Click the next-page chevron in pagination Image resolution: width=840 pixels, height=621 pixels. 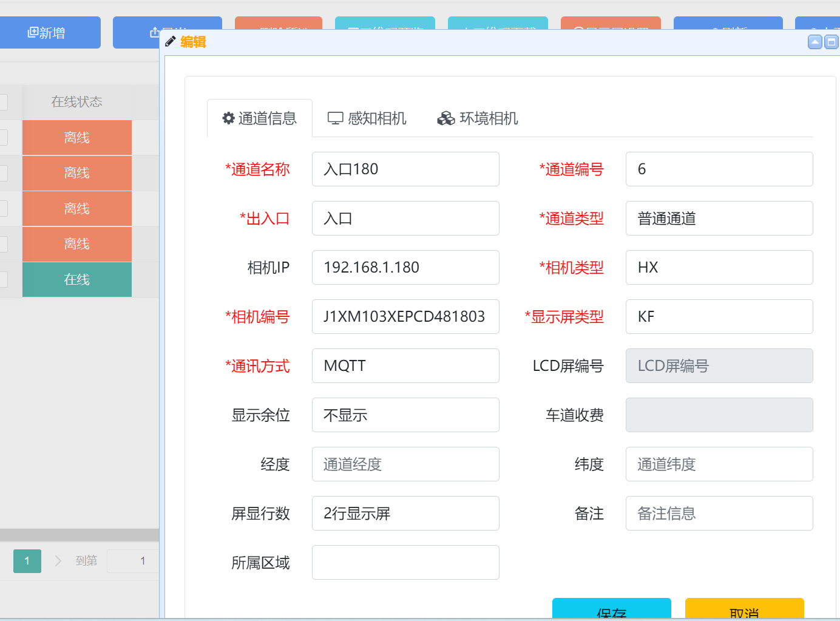58,561
